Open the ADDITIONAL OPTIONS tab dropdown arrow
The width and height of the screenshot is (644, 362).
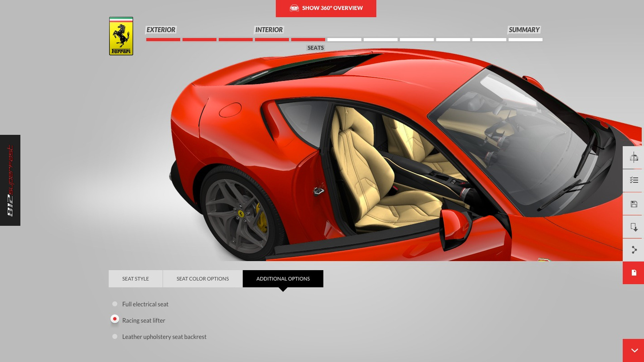tap(283, 289)
